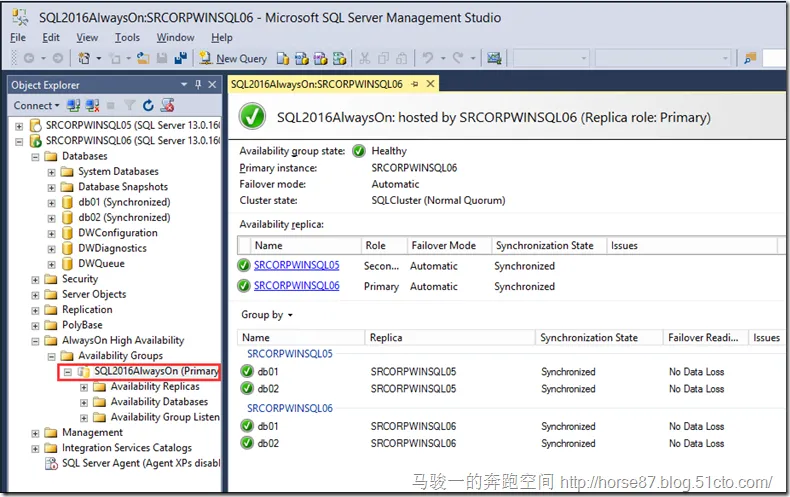Viewport: 790px width, 497px height.
Task: Open the Help menu
Action: click(x=222, y=38)
